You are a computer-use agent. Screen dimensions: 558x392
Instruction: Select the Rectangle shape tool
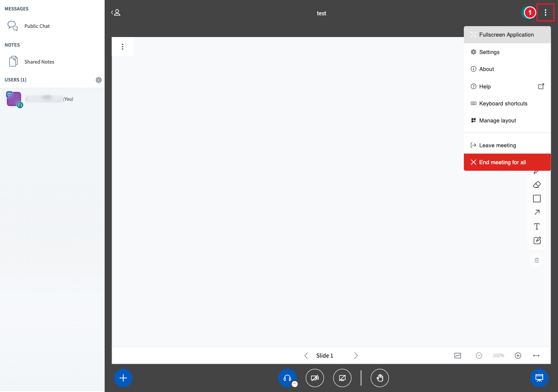coord(537,199)
